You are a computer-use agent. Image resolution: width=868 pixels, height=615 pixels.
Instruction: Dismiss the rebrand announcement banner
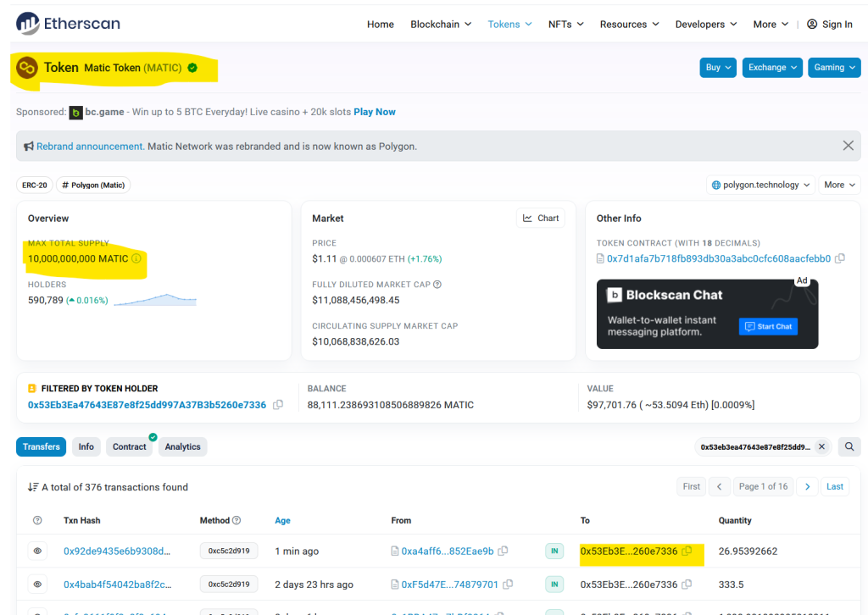848,146
